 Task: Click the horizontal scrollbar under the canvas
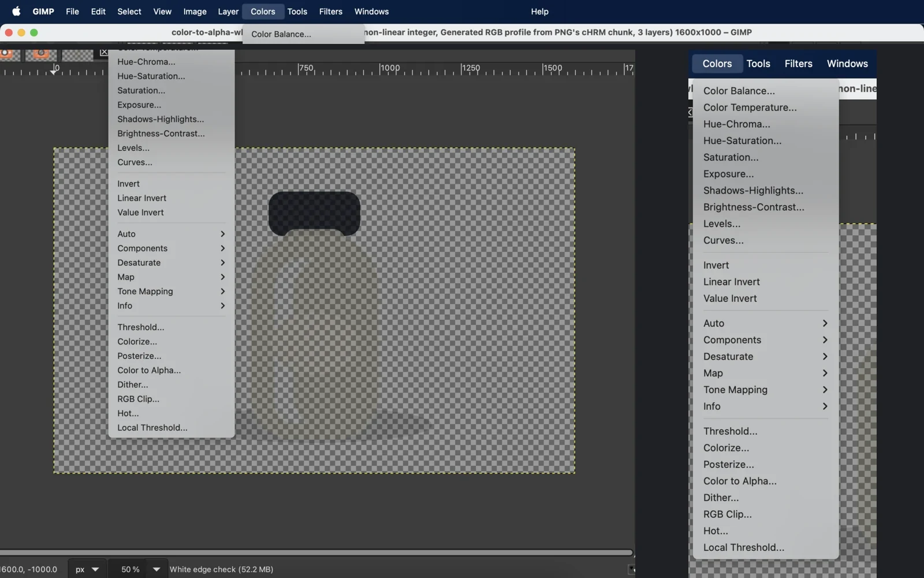tap(316, 553)
